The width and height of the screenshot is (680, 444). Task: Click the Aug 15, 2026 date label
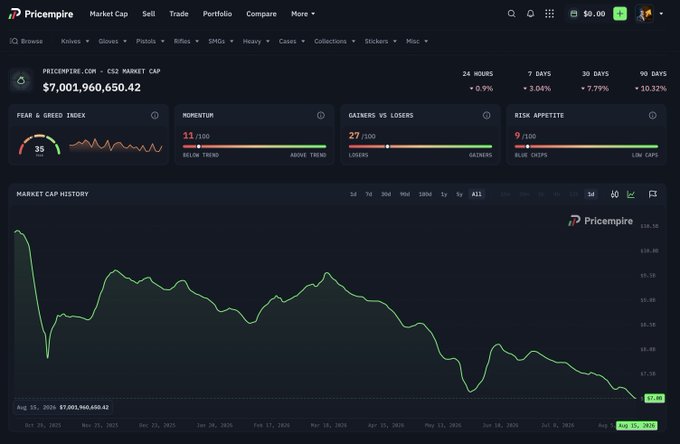[637, 425]
